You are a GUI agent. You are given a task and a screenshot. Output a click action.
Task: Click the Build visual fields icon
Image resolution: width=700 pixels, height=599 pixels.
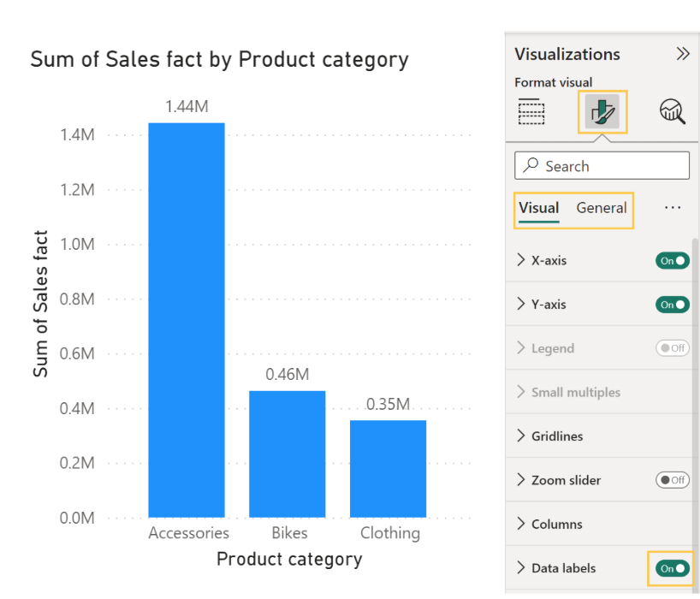click(531, 111)
